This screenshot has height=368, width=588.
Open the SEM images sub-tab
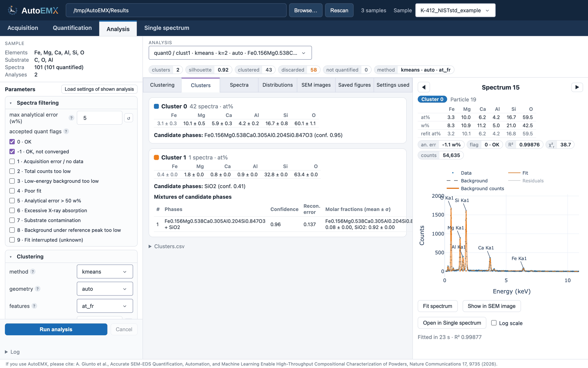click(x=316, y=85)
